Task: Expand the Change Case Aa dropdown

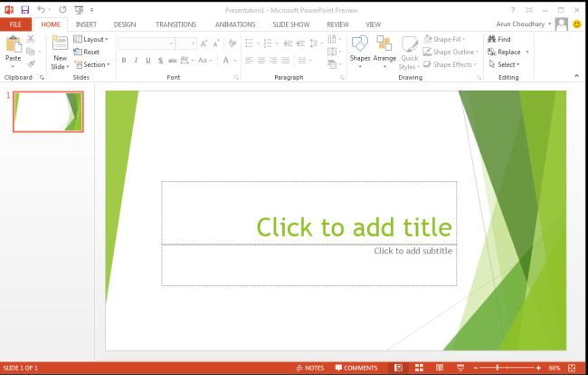Action: point(205,61)
